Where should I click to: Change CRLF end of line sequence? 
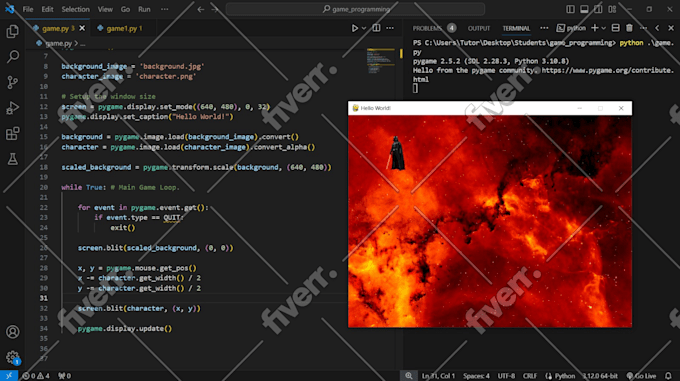[530, 376]
